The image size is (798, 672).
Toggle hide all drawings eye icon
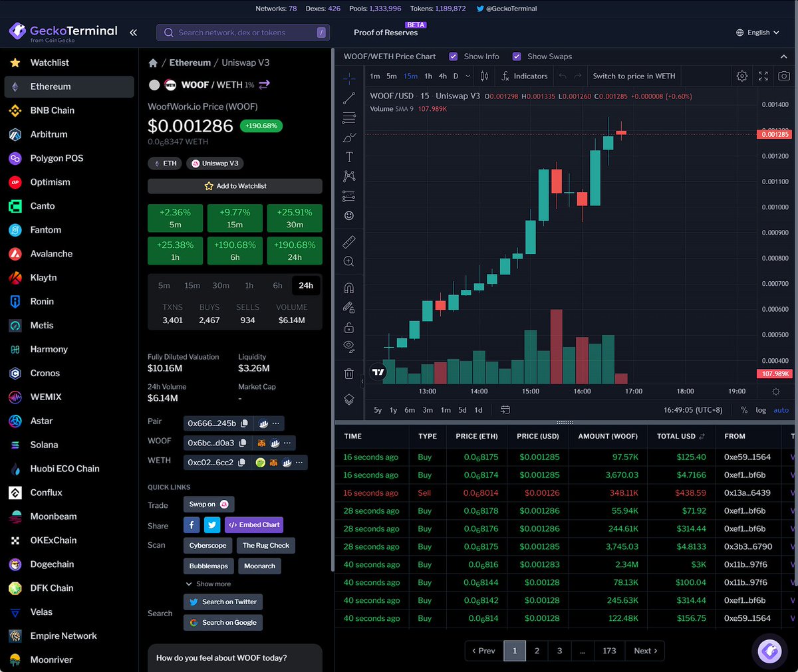349,346
